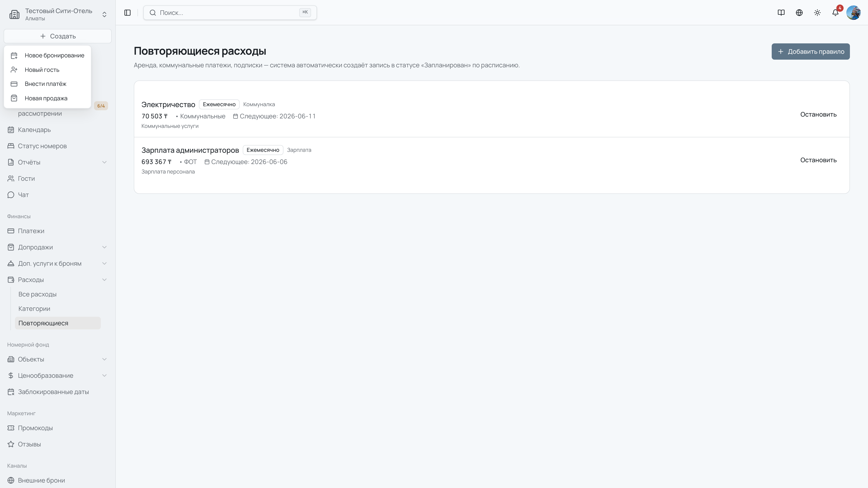
Task: Click the Ценообразование dollar icon
Action: click(11, 375)
